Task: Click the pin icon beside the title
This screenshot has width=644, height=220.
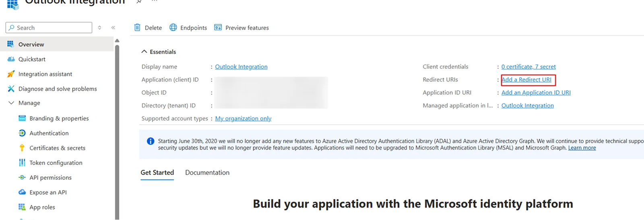Action: coord(139,2)
